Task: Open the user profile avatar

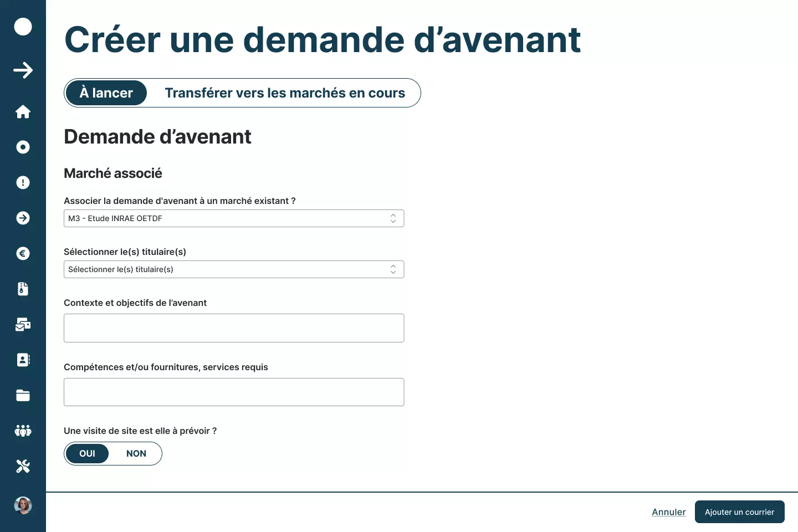Action: tap(23, 505)
